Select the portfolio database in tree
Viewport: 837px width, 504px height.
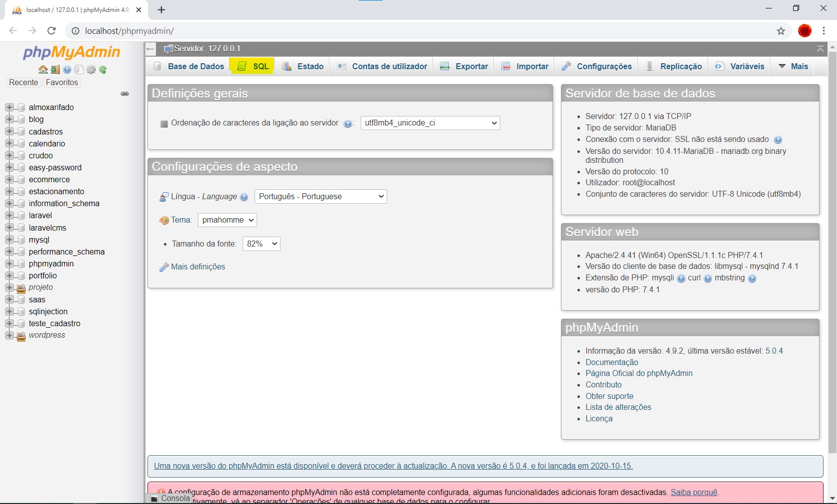click(43, 276)
